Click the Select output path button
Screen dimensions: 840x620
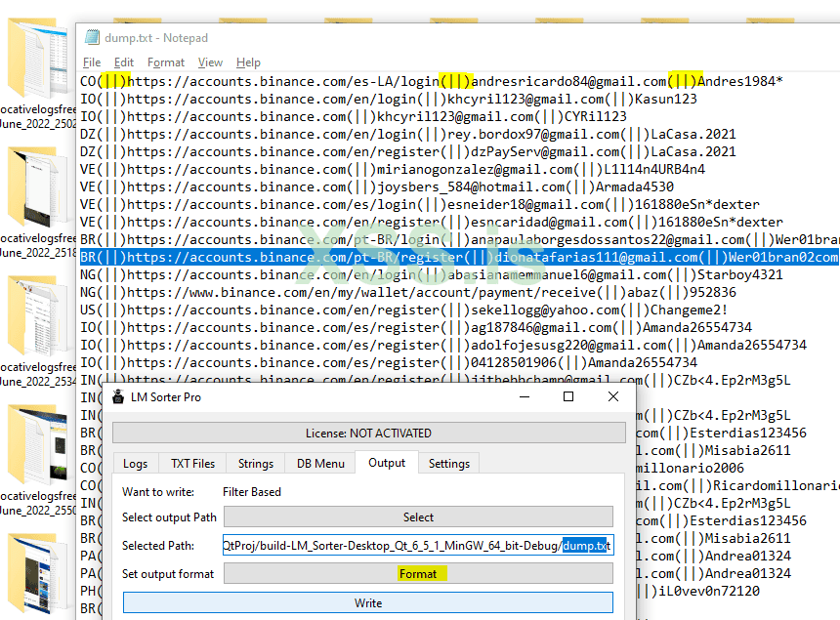[418, 517]
